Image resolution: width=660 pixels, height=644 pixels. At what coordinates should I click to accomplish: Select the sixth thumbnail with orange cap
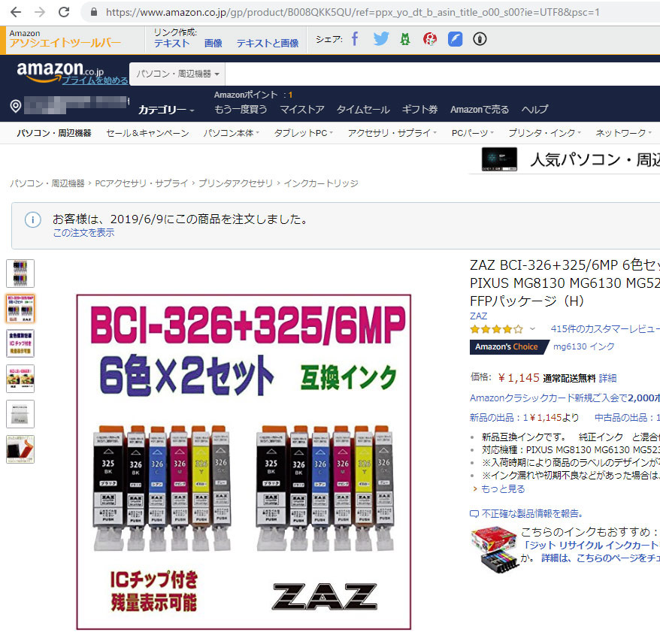[20, 449]
